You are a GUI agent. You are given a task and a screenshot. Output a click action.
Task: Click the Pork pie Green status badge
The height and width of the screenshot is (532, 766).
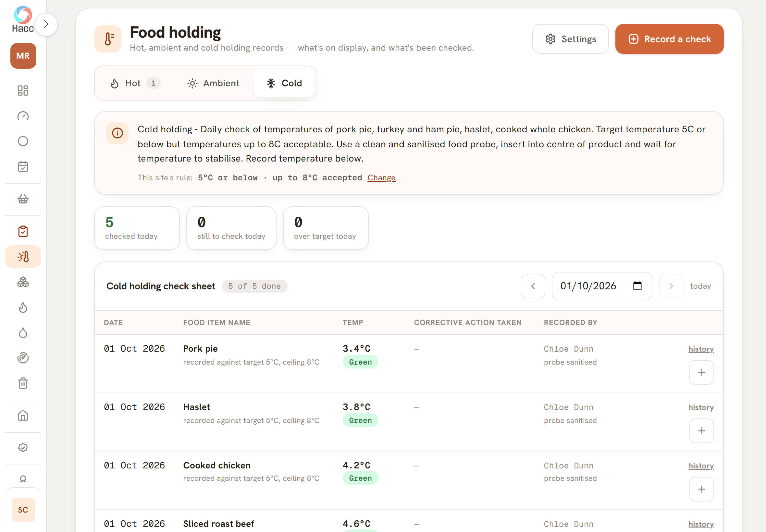point(360,362)
